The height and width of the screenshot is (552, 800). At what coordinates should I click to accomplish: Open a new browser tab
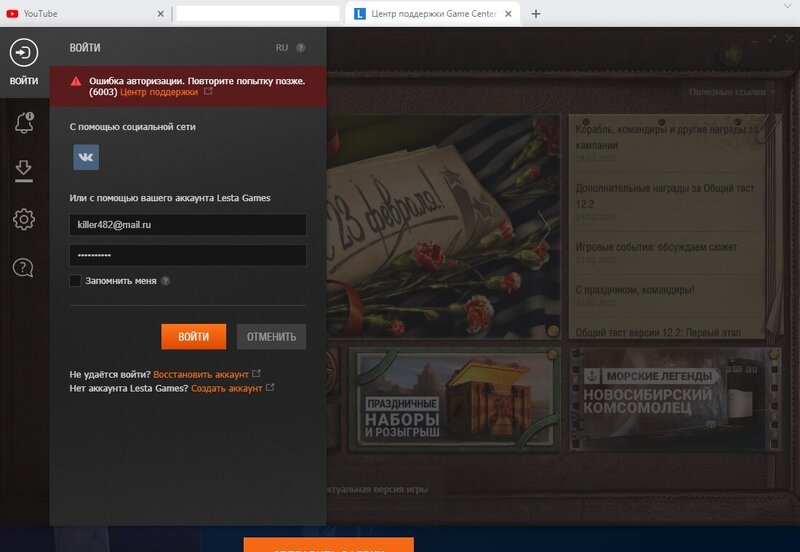[x=536, y=14]
